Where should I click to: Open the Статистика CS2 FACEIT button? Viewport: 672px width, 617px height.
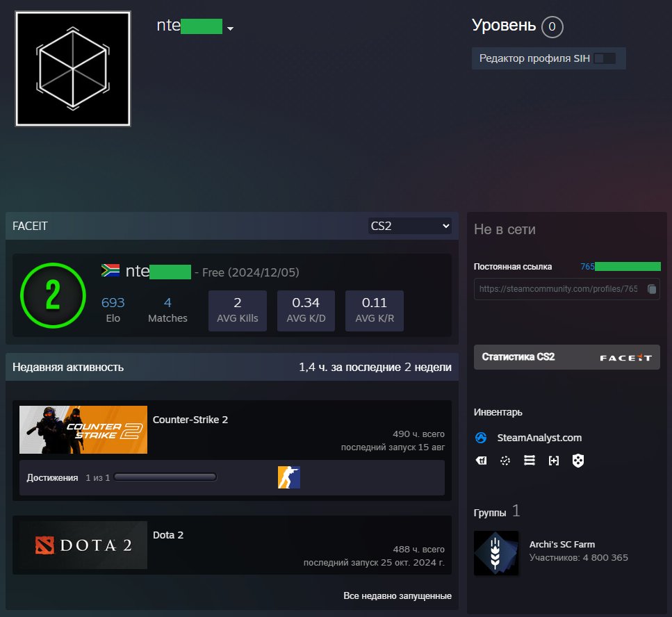566,357
